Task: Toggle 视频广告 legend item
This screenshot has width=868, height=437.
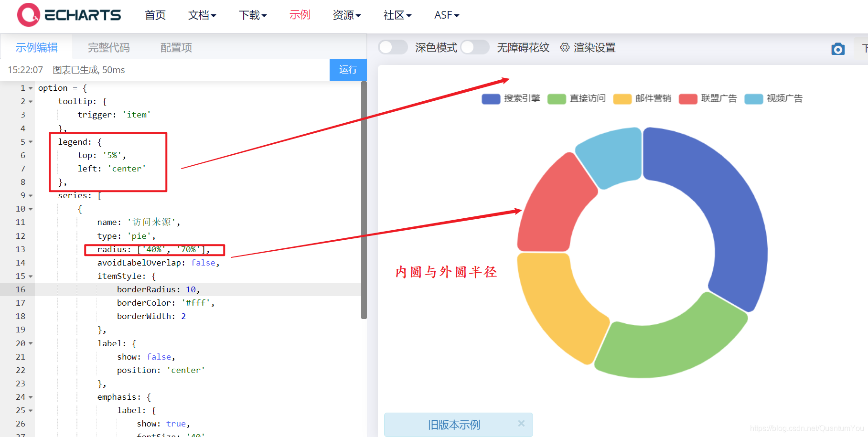Action: [x=773, y=98]
